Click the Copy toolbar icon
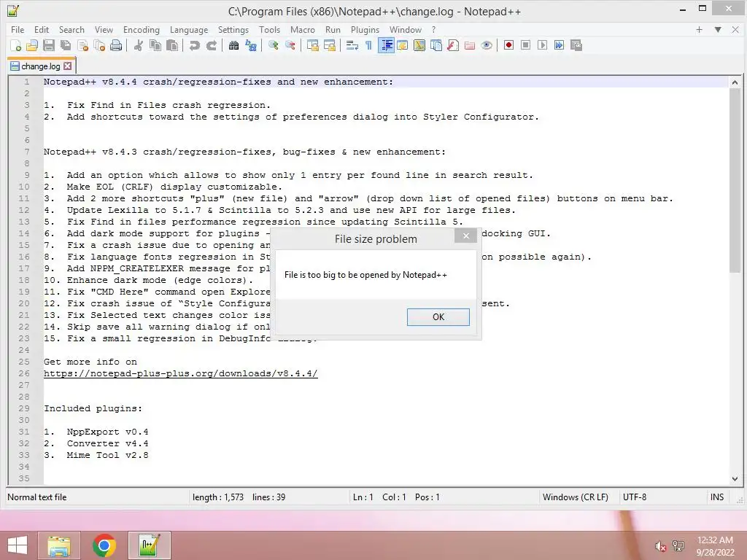 pyautogui.click(x=155, y=45)
